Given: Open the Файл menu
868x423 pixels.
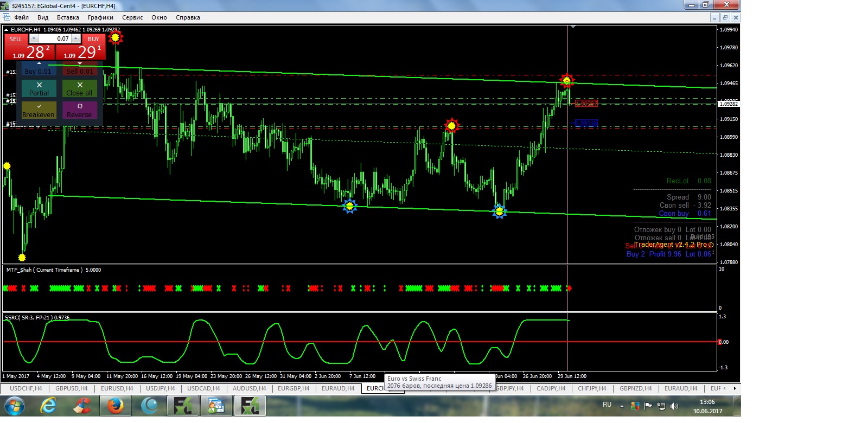Looking at the screenshot, I should [x=21, y=17].
